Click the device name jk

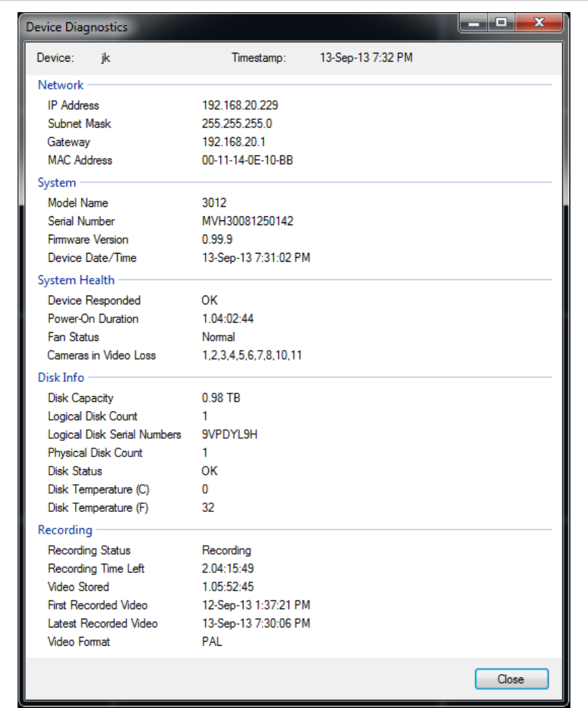click(105, 58)
